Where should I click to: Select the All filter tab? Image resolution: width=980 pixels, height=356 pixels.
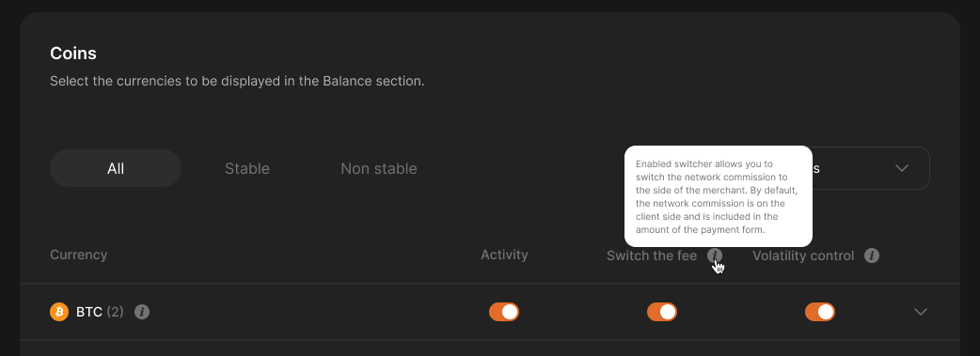tap(116, 168)
